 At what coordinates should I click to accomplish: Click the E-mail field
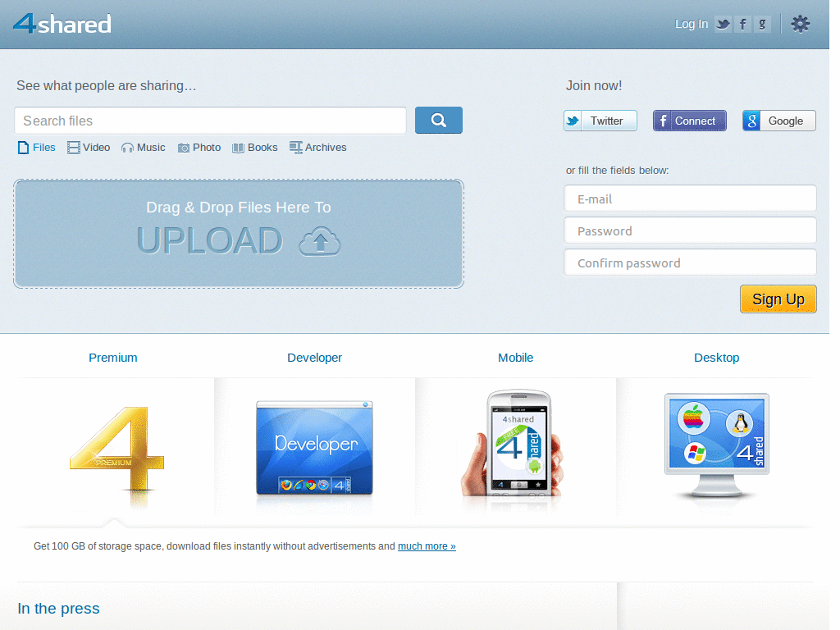click(689, 199)
